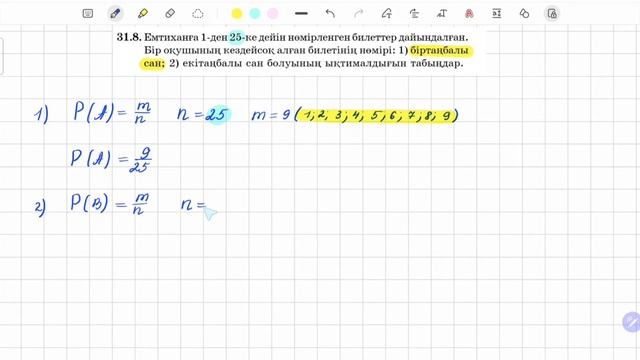Pick the pink color swatch

(x=273, y=13)
